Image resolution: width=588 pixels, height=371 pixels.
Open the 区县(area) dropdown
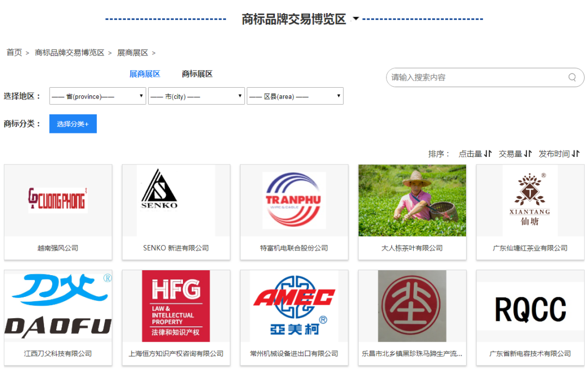(x=295, y=96)
